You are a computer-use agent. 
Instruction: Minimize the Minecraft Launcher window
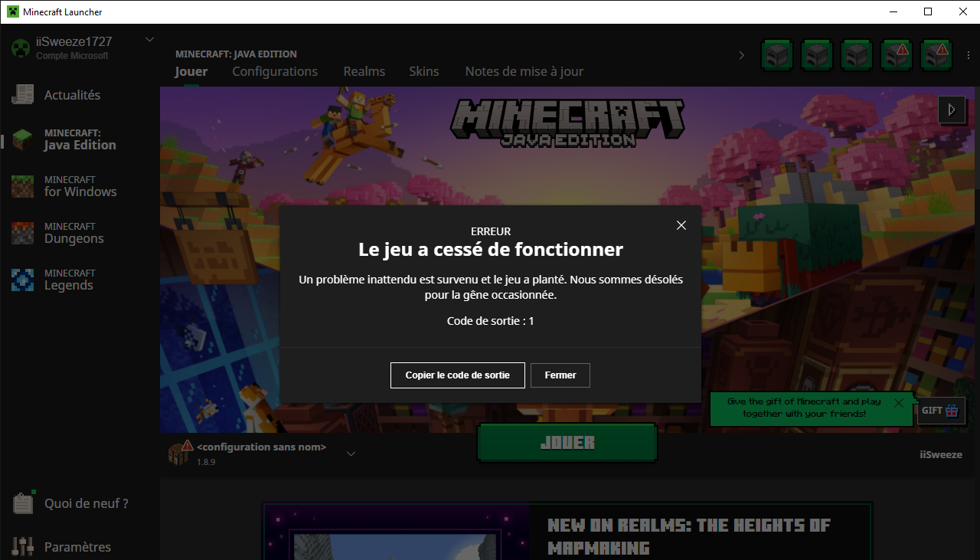893,11
